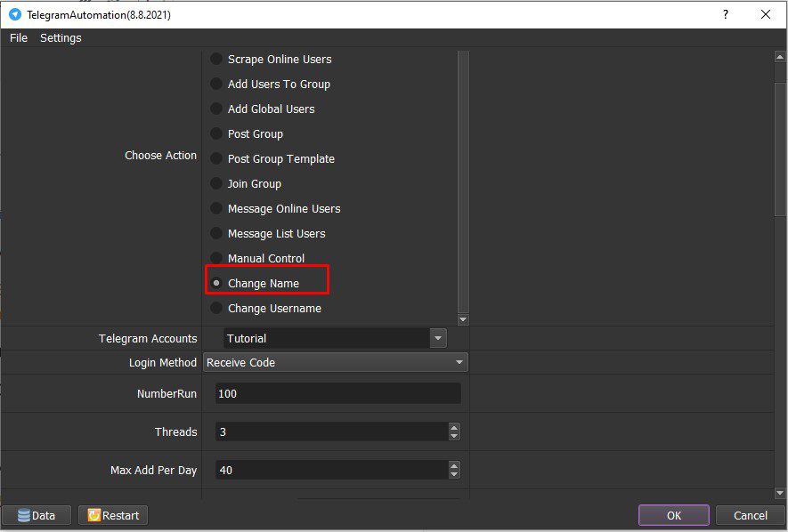
Task: Click the help question mark in title bar
Action: click(x=725, y=14)
